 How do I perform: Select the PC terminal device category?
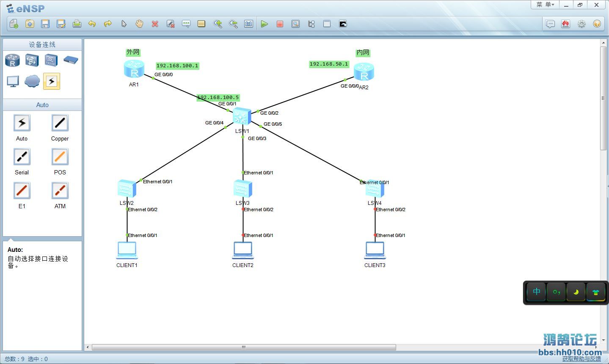coord(13,81)
